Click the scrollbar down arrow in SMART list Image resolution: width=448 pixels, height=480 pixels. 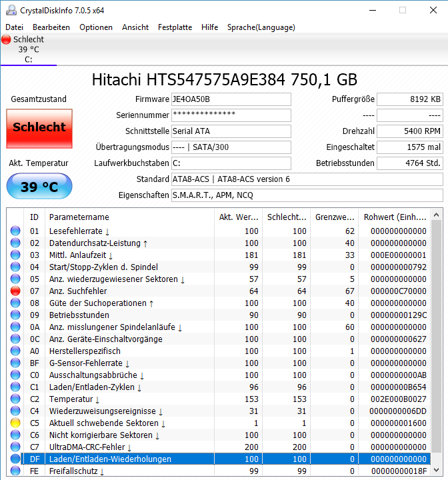[x=437, y=470]
